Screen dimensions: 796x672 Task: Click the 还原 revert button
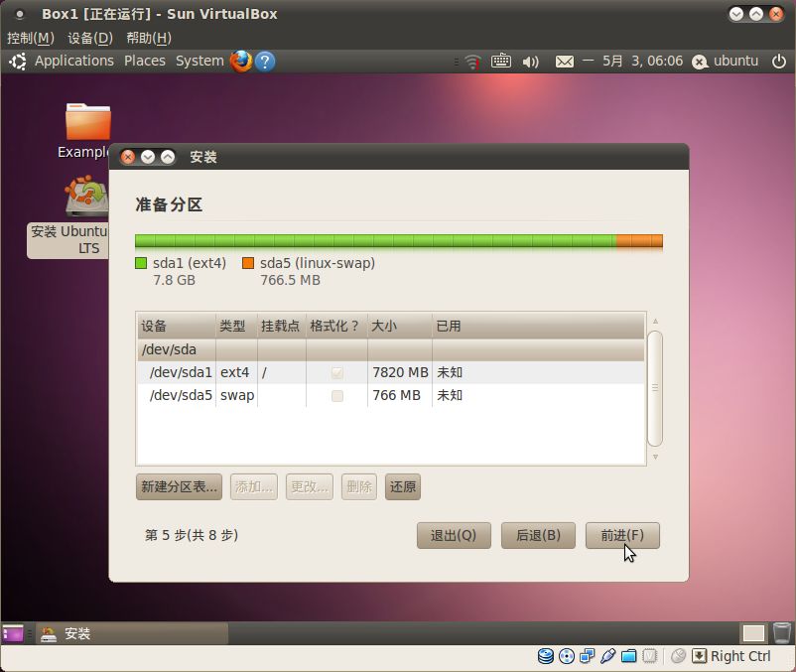pos(403,486)
